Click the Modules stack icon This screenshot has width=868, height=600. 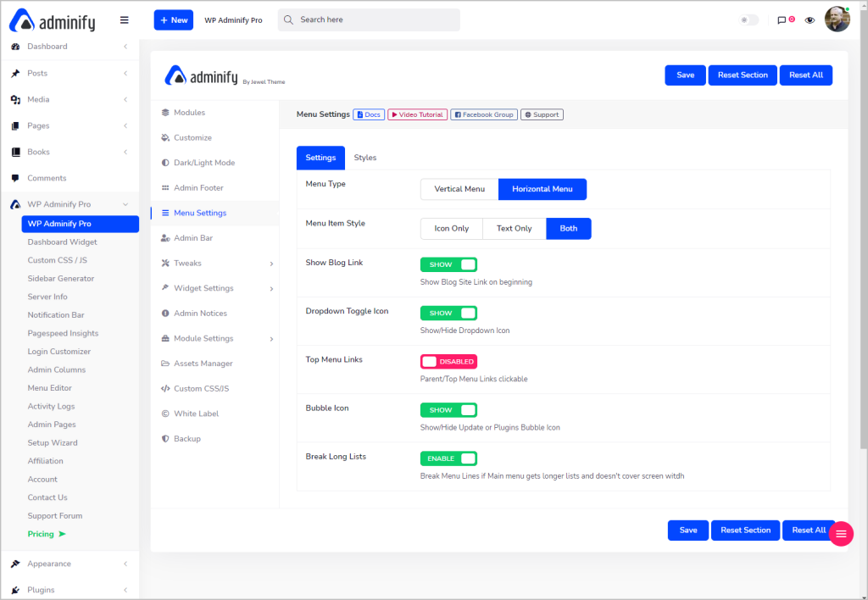point(165,113)
